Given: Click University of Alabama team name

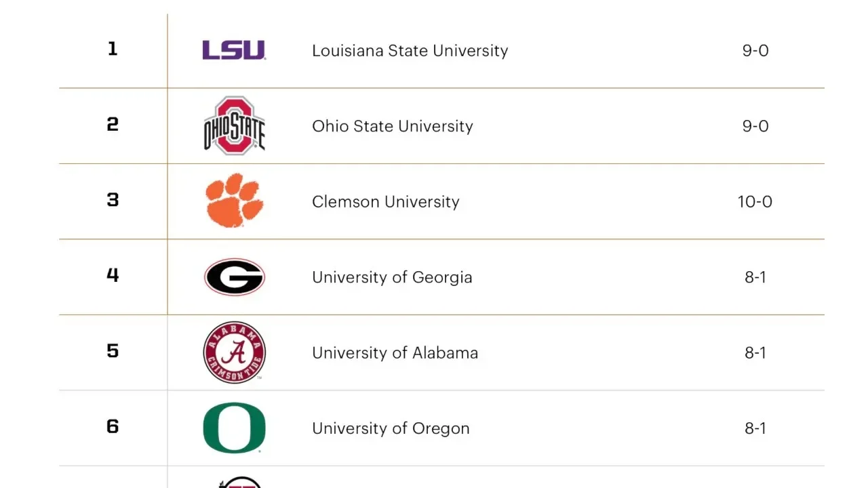Looking at the screenshot, I should [x=395, y=352].
